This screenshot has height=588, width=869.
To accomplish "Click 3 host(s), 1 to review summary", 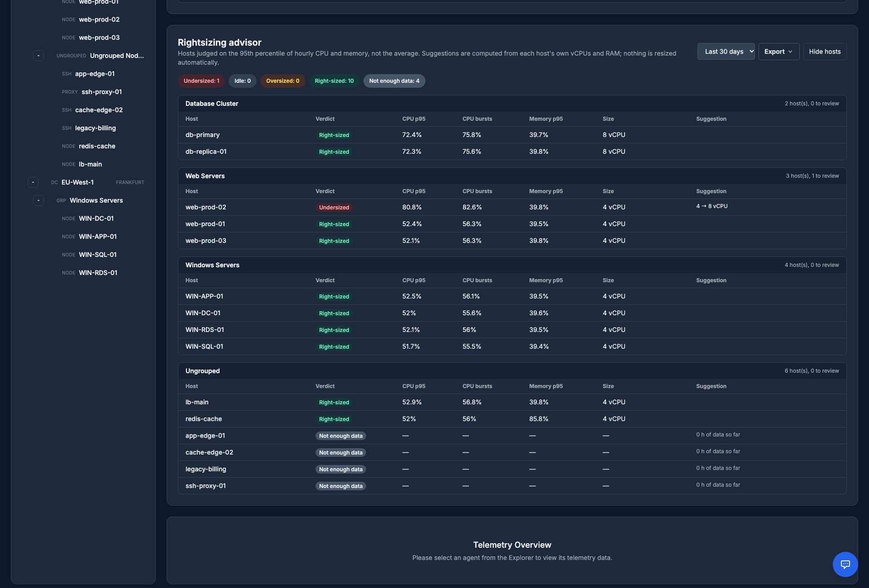I will 812,176.
